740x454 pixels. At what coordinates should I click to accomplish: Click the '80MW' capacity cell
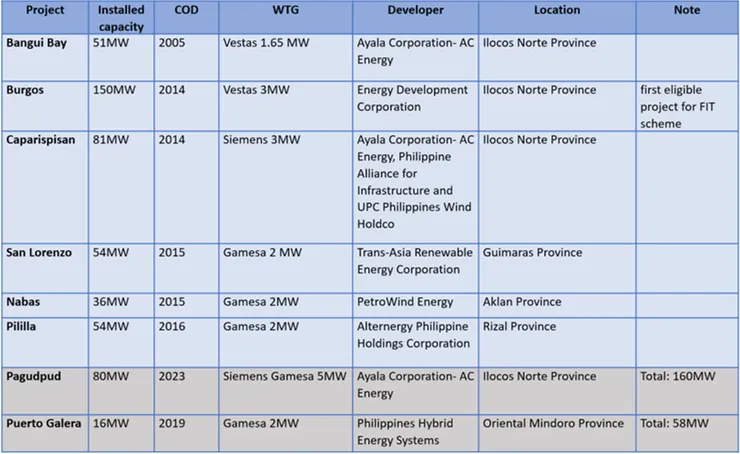coord(121,391)
